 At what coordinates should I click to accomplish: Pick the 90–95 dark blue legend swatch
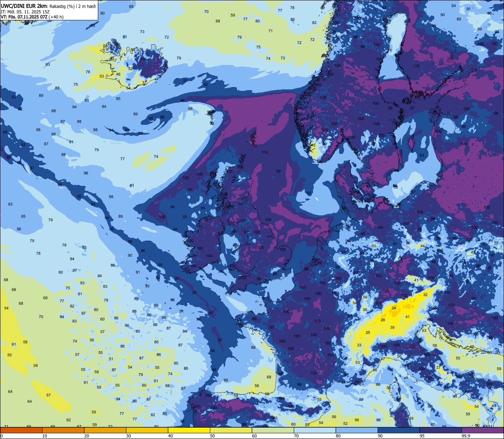[x=398, y=430]
